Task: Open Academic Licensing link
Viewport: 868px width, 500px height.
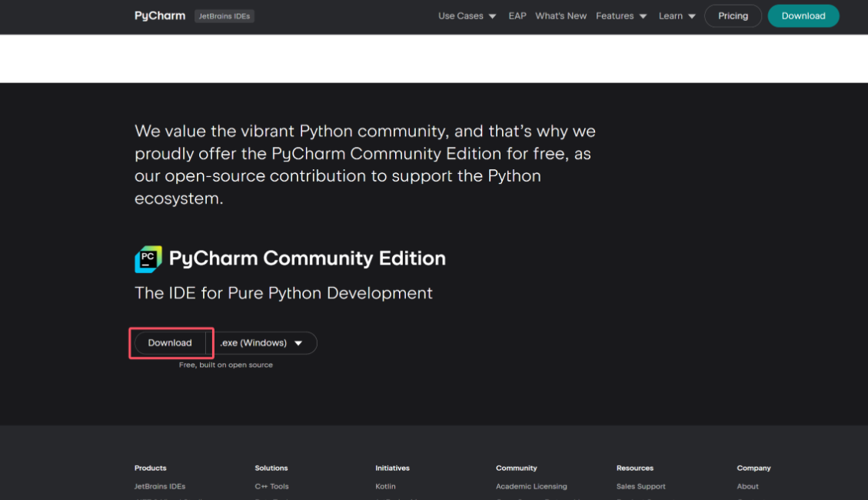Action: coord(531,486)
